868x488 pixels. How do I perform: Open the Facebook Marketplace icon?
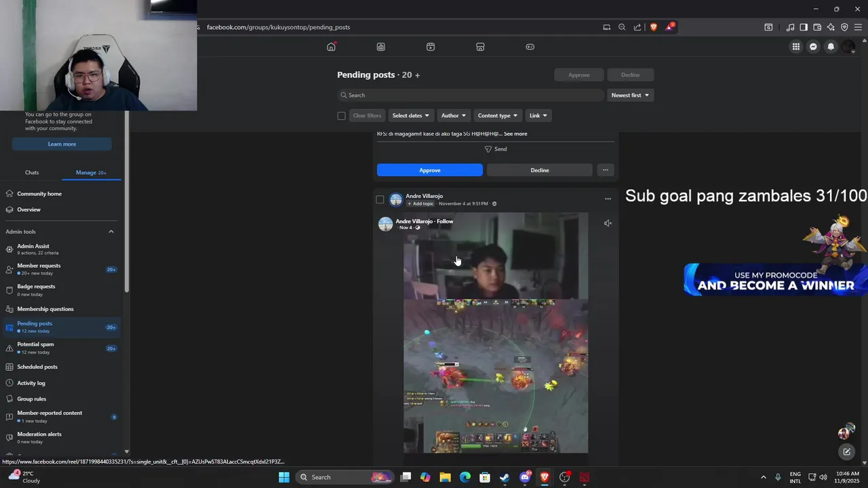tap(480, 47)
